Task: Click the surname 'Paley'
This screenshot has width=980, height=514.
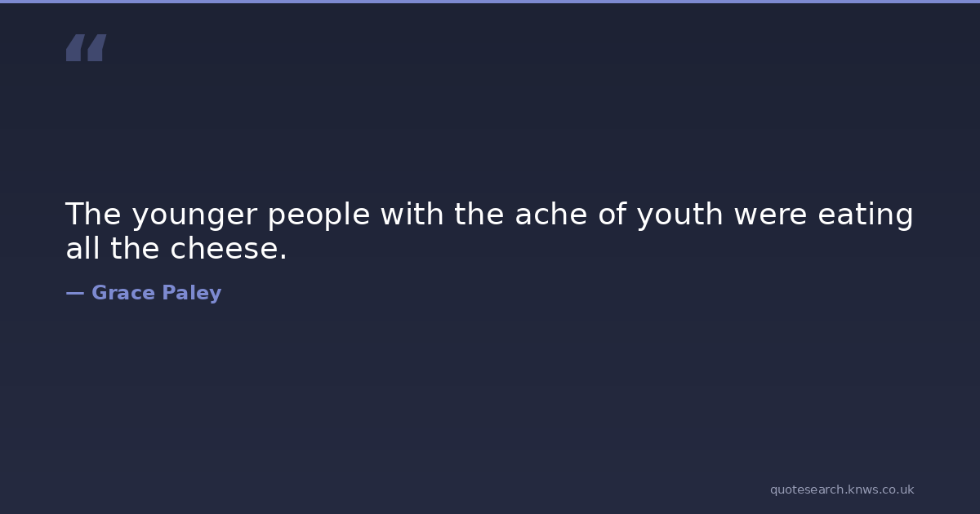Action: coord(191,293)
